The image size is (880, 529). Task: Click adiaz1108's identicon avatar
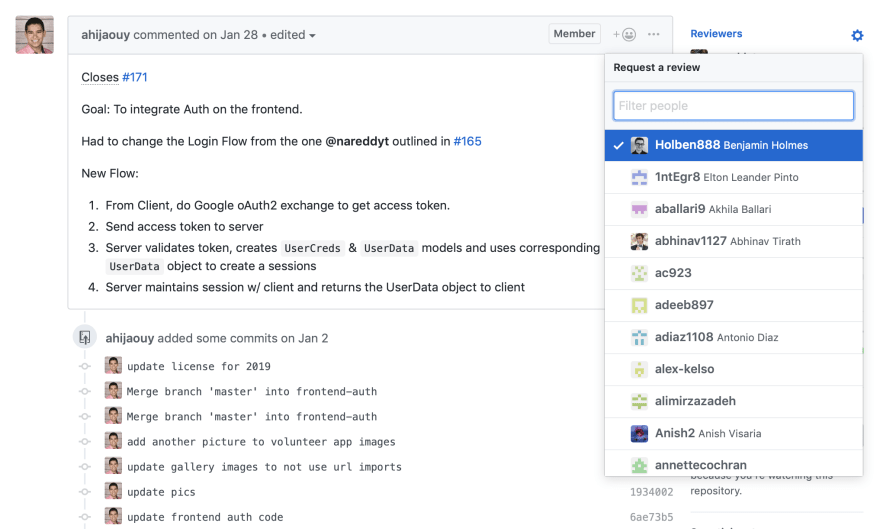tap(639, 337)
